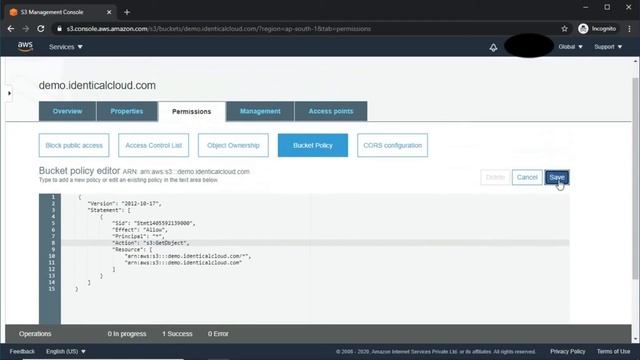Viewport: 640px width, 360px height.
Task: Click the Feedback link in the footer
Action: (22, 351)
